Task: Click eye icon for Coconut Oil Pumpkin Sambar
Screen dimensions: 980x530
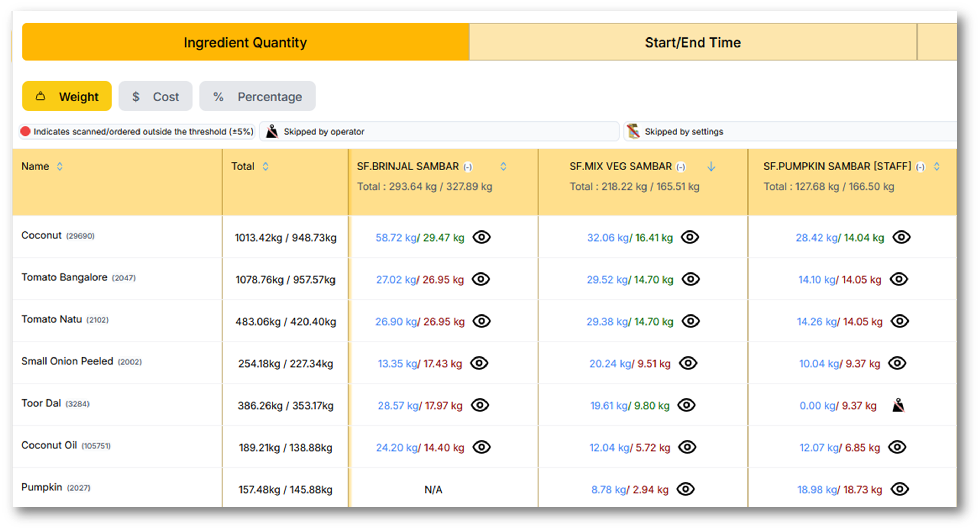Action: [x=897, y=447]
